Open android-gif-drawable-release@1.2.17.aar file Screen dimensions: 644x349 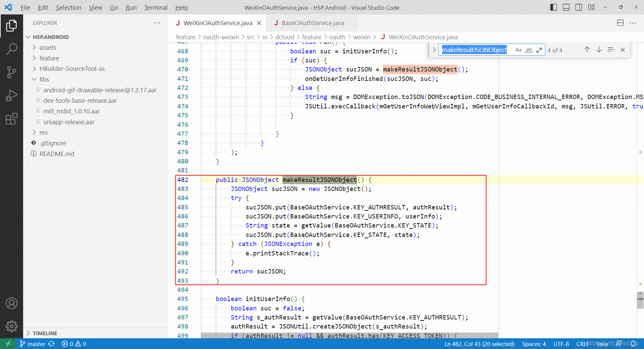tap(100, 90)
